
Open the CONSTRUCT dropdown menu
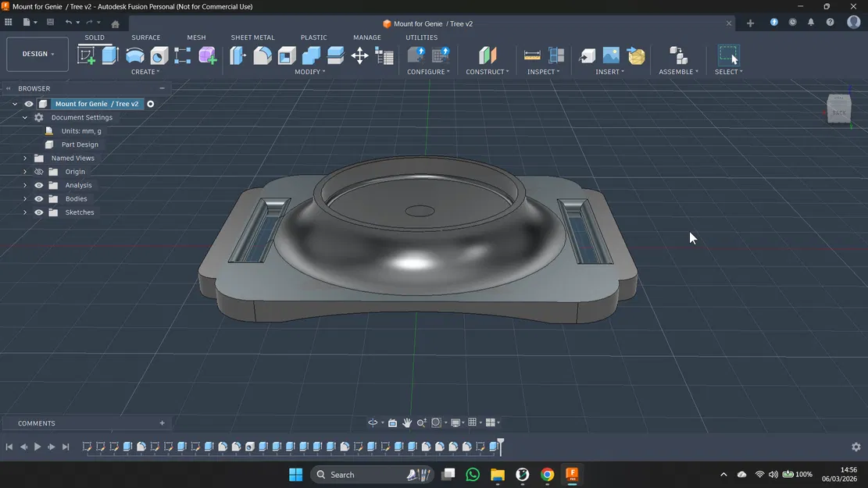tap(487, 72)
